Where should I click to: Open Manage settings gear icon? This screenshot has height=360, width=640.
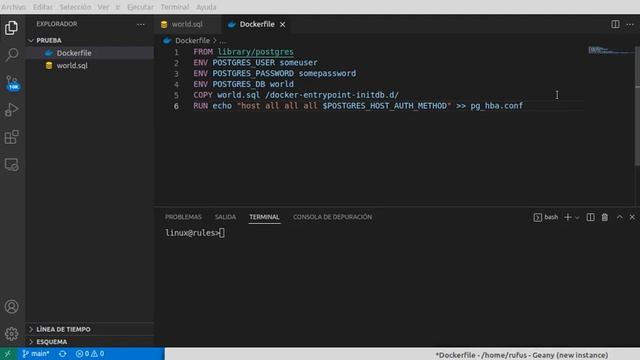[11, 334]
